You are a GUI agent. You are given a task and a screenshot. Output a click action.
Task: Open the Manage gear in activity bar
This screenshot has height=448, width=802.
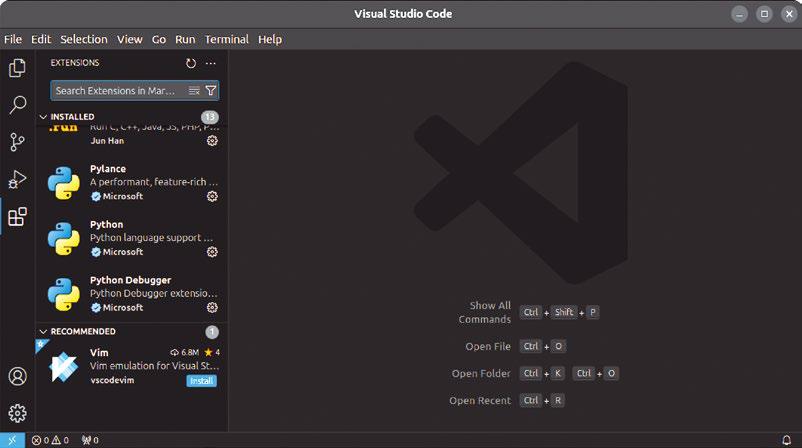pos(17,413)
